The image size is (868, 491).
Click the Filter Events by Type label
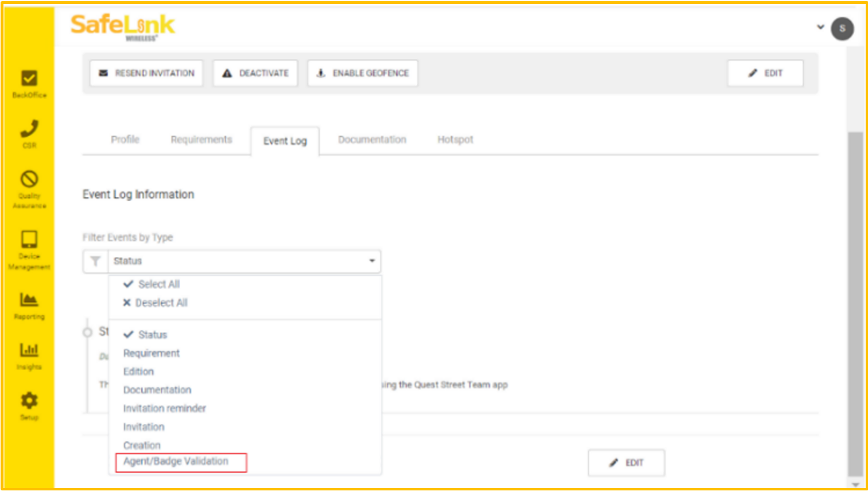click(127, 237)
